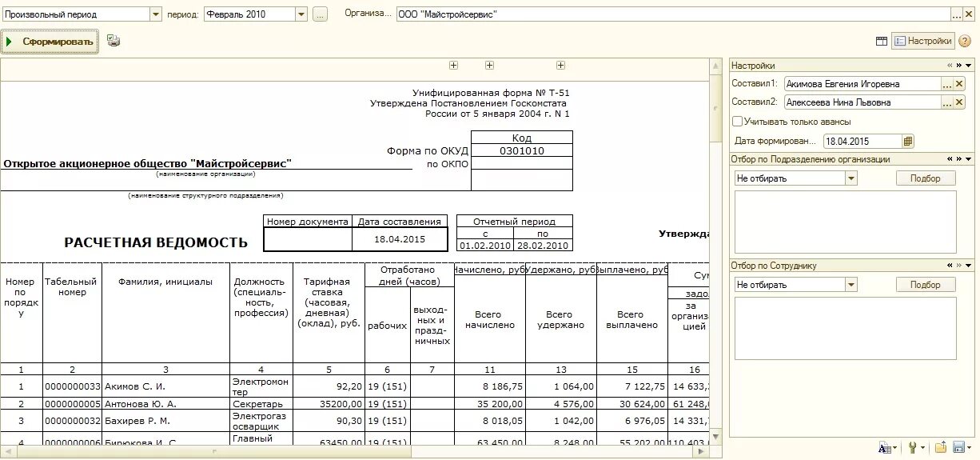Image resolution: width=980 pixels, height=460 pixels.
Task: Click right double arrow in Настройки header
Action: click(959, 66)
